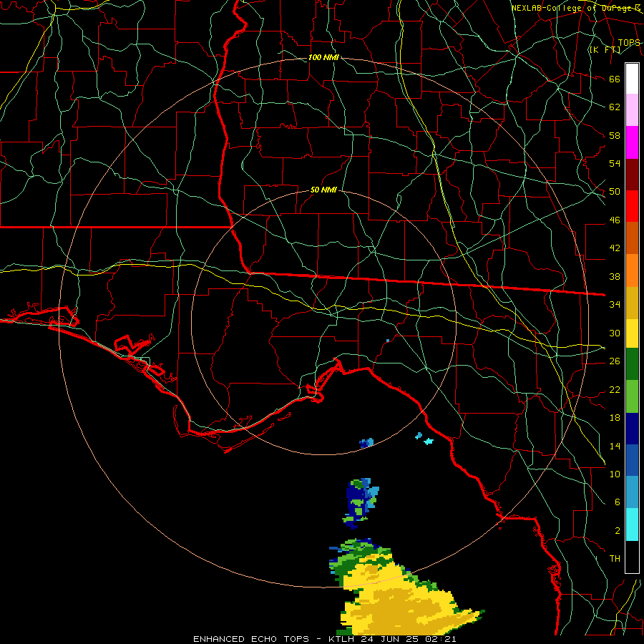This screenshot has height=644, width=644.
Task: Click the white 66 K FT color swatch
Action: (632, 79)
